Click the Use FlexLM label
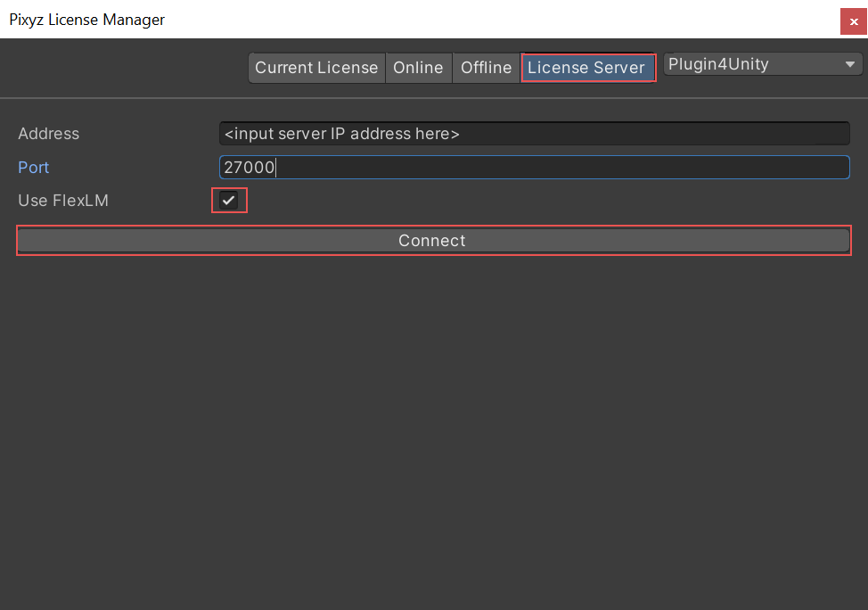This screenshot has height=610, width=868. pos(63,201)
